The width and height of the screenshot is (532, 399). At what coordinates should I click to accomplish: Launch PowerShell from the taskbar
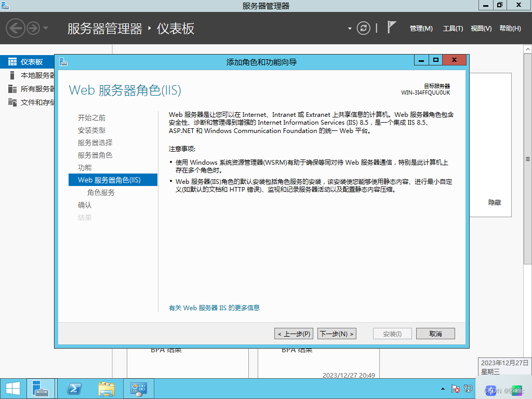(x=74, y=389)
